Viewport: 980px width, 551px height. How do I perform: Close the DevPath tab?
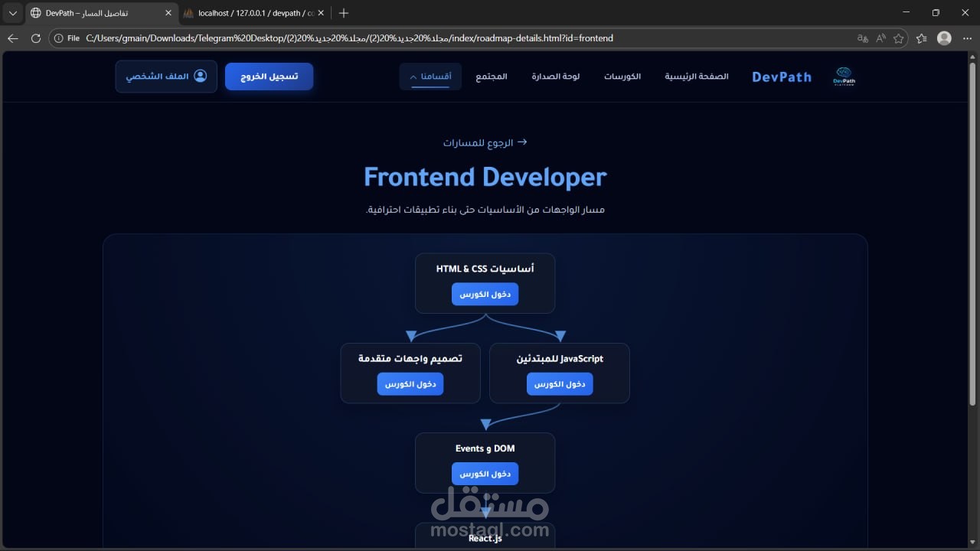(168, 13)
